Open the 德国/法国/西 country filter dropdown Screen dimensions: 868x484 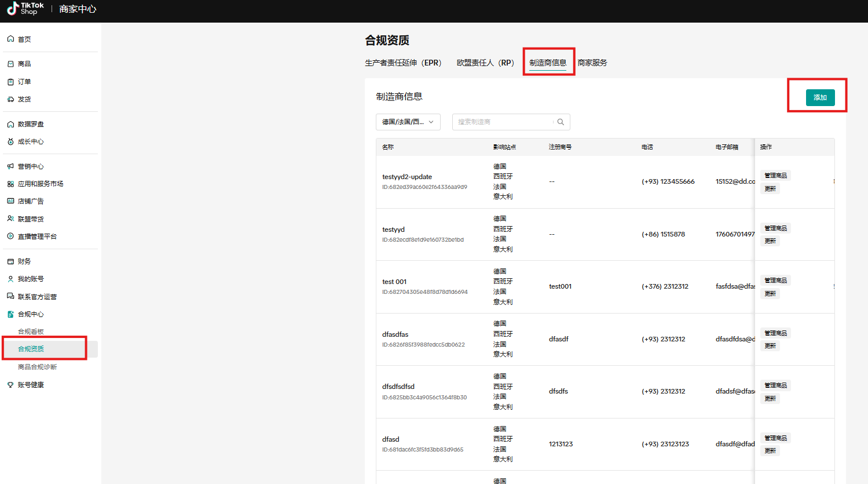tap(408, 122)
